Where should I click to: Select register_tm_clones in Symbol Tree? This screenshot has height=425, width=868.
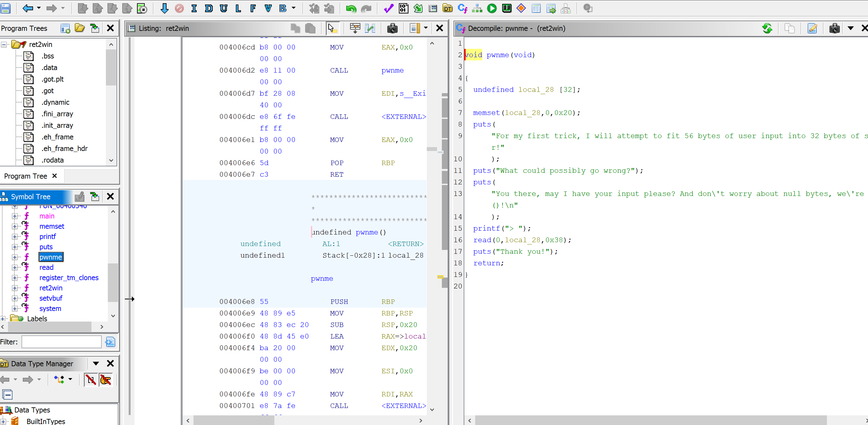pyautogui.click(x=69, y=278)
